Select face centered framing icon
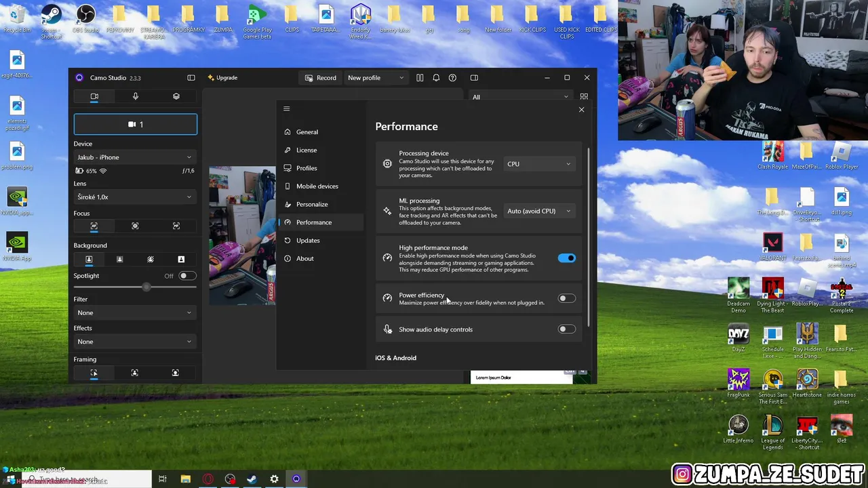Screen dimensions: 868x488 [176, 373]
